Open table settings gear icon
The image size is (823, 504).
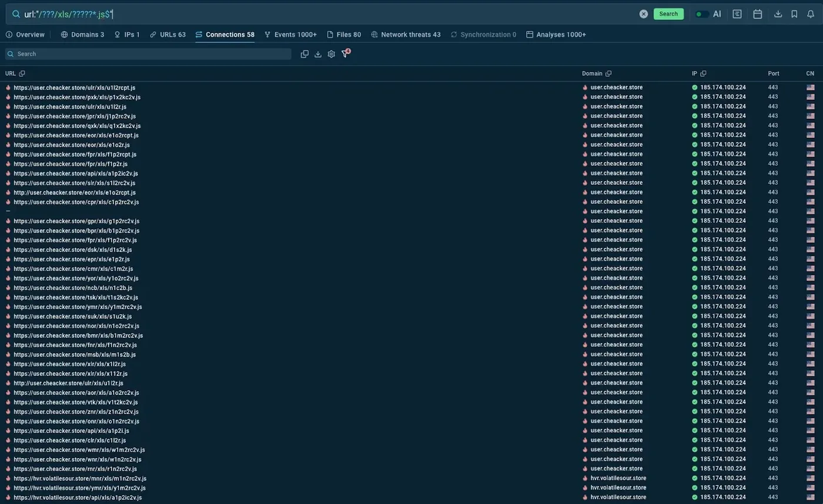332,54
